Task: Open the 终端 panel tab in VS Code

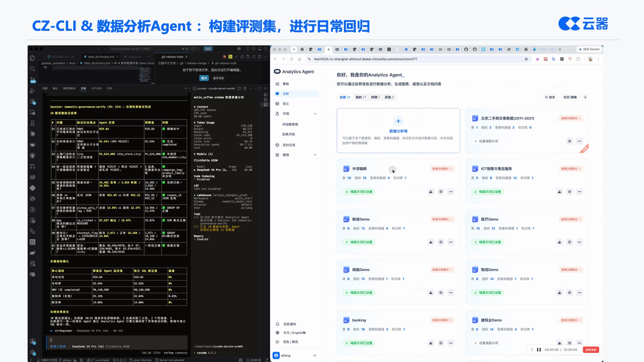Action: 83,88
